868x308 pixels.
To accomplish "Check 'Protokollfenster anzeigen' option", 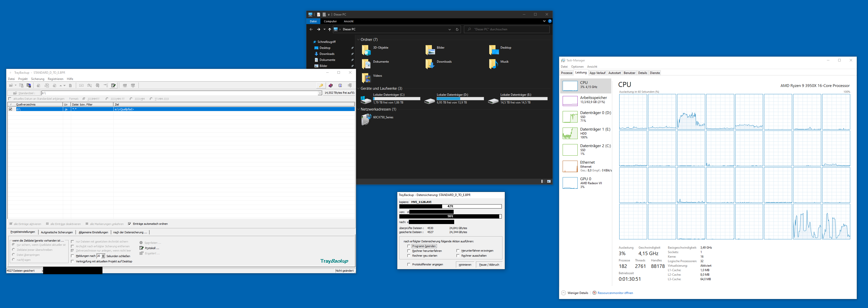I will (409, 265).
